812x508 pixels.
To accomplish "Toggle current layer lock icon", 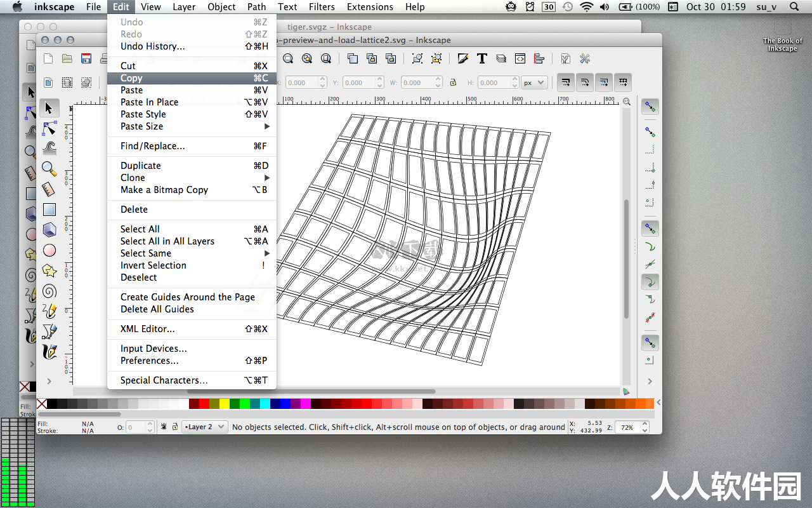I will click(175, 427).
